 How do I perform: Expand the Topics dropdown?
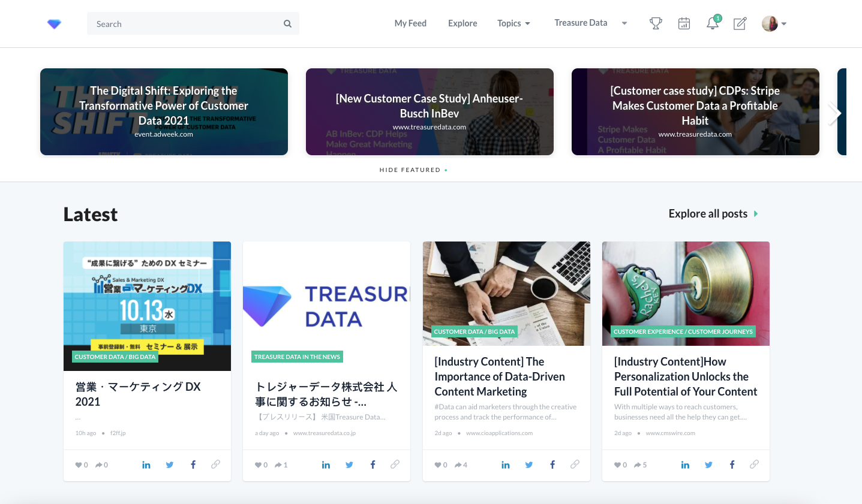[x=513, y=23]
